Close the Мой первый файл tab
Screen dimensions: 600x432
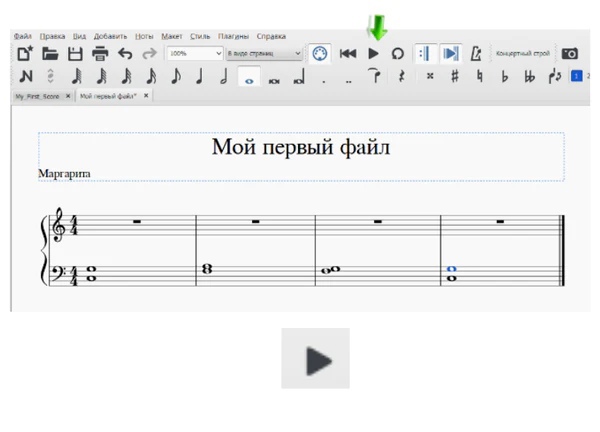146,96
